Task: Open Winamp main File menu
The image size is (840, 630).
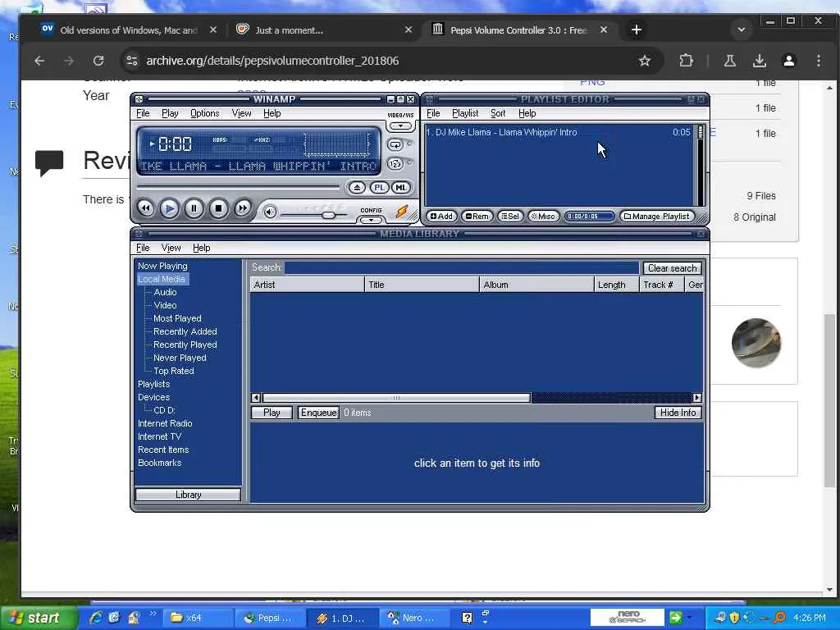Action: (x=143, y=113)
